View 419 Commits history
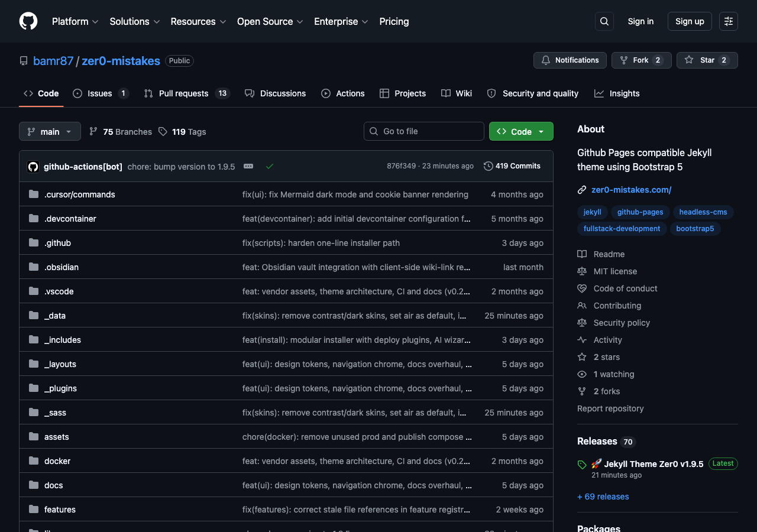The width and height of the screenshot is (757, 532). coord(512,166)
